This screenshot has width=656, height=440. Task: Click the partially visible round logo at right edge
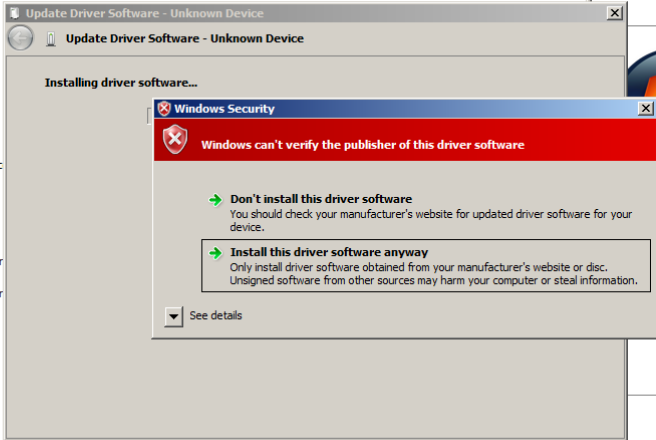click(x=641, y=76)
